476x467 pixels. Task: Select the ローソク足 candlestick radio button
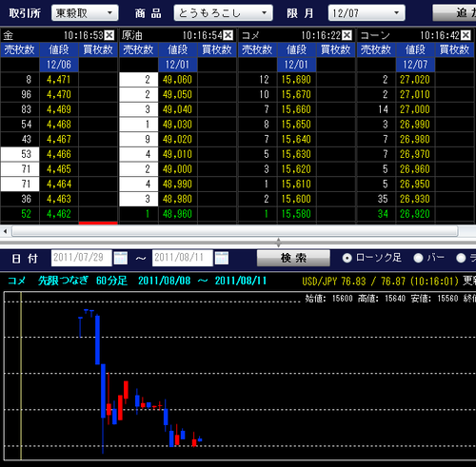pos(347,258)
